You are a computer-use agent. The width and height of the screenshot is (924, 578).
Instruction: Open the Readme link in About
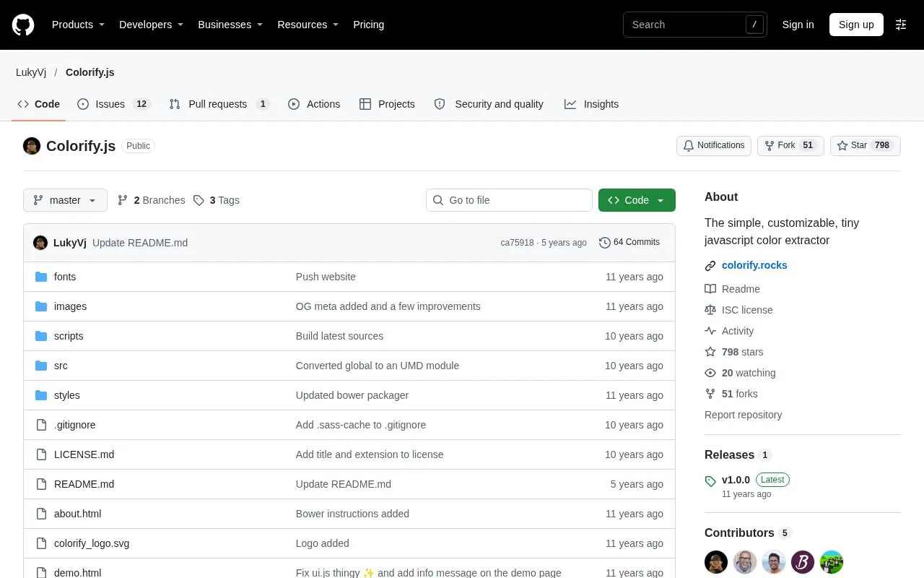pos(733,289)
